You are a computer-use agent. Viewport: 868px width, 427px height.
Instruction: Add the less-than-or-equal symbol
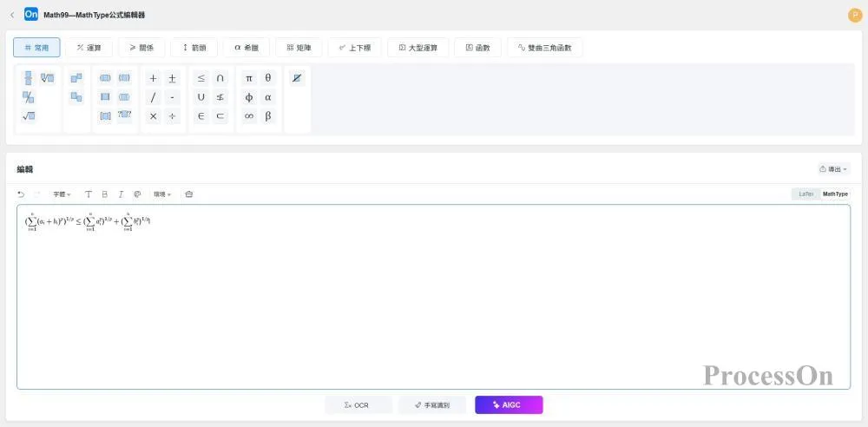pyautogui.click(x=201, y=78)
